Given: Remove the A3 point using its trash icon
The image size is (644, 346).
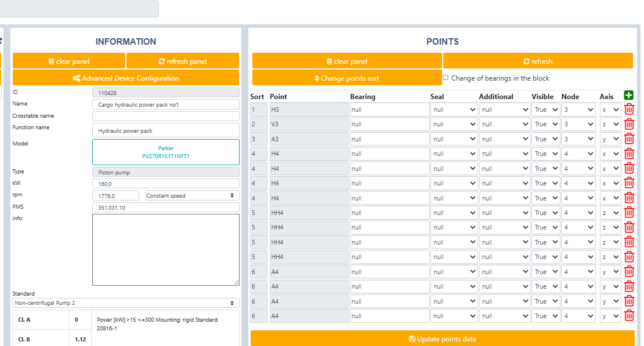Looking at the screenshot, I should pyautogui.click(x=629, y=139).
